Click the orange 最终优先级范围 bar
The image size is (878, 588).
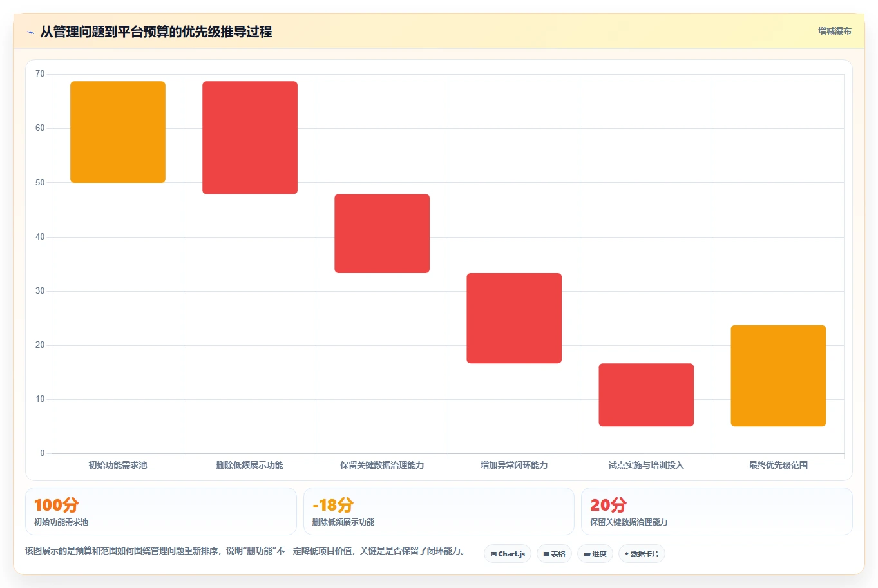(x=778, y=376)
